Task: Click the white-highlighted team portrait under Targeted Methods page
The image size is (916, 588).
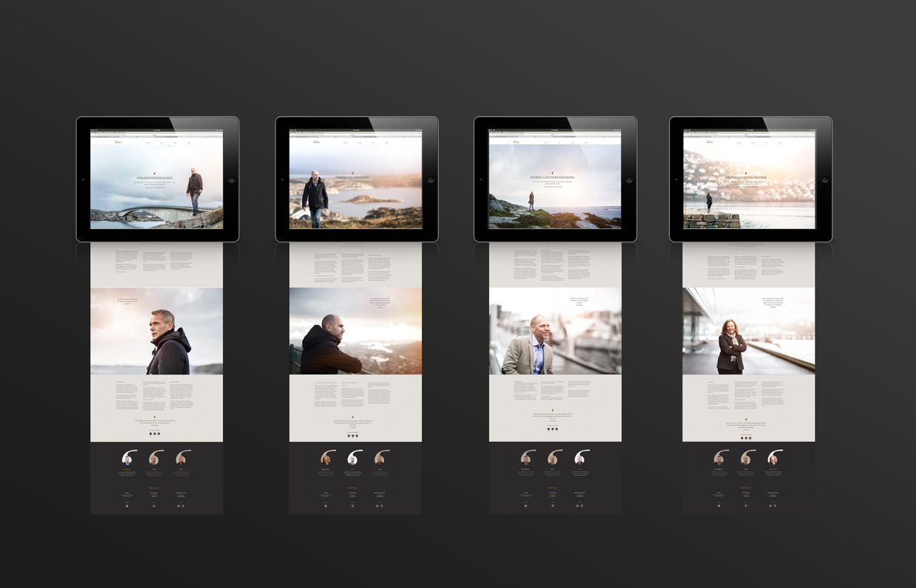Action: click(x=353, y=459)
